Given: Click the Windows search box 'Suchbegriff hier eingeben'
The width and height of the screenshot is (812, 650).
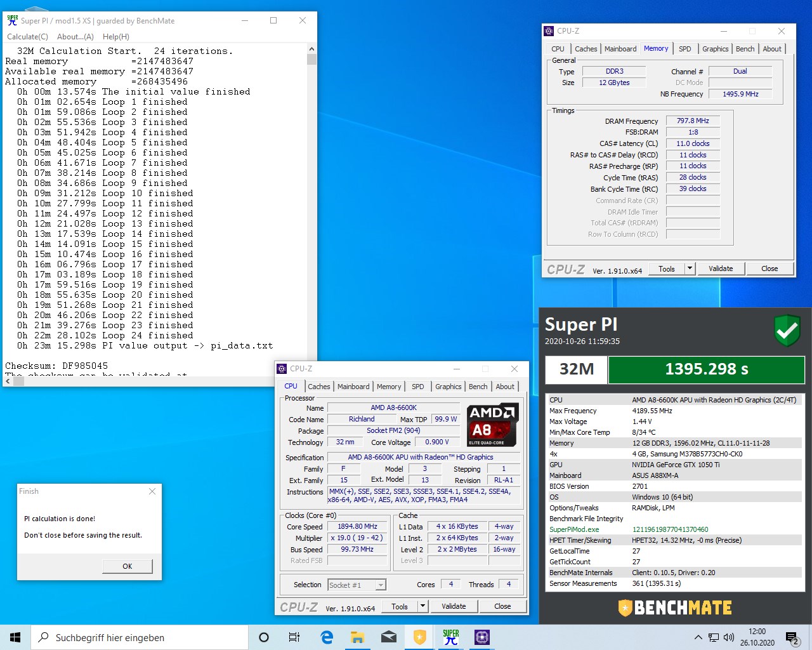Looking at the screenshot, I should click(x=140, y=637).
